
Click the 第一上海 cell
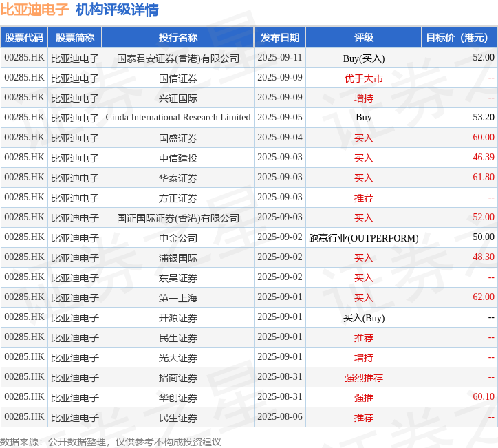coord(178,298)
